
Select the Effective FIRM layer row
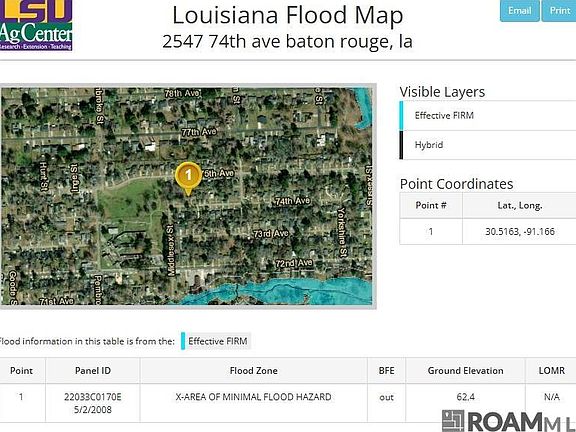(488, 115)
